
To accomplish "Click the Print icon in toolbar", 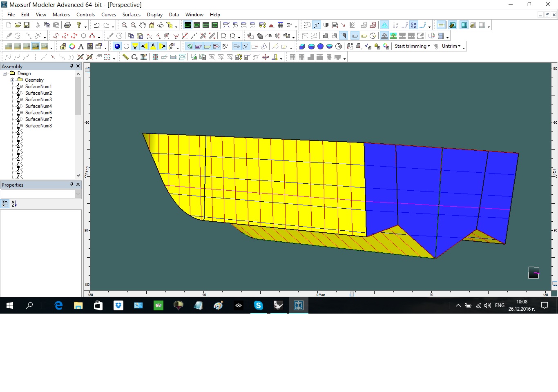I will 67,25.
